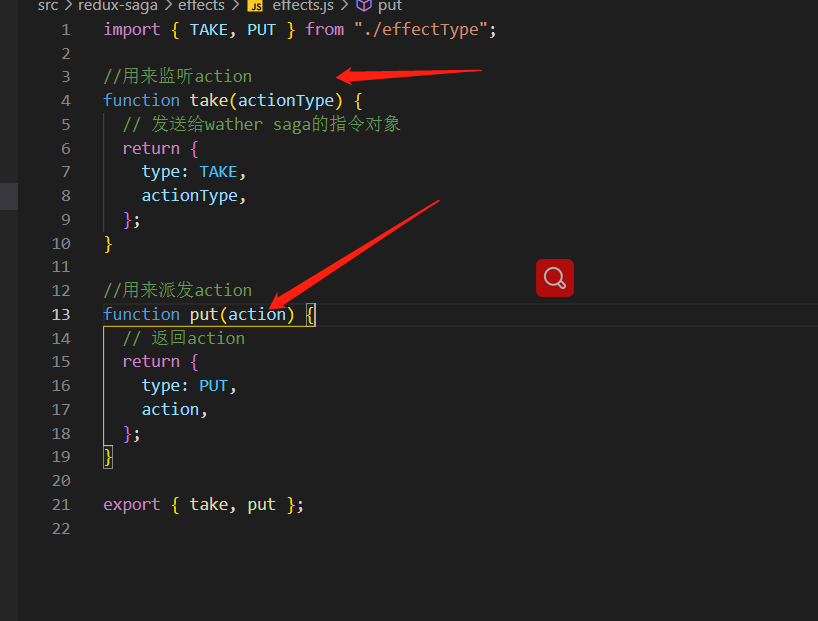The width and height of the screenshot is (818, 621).
Task: Click the "./effectType" import path string
Action: click(x=421, y=30)
